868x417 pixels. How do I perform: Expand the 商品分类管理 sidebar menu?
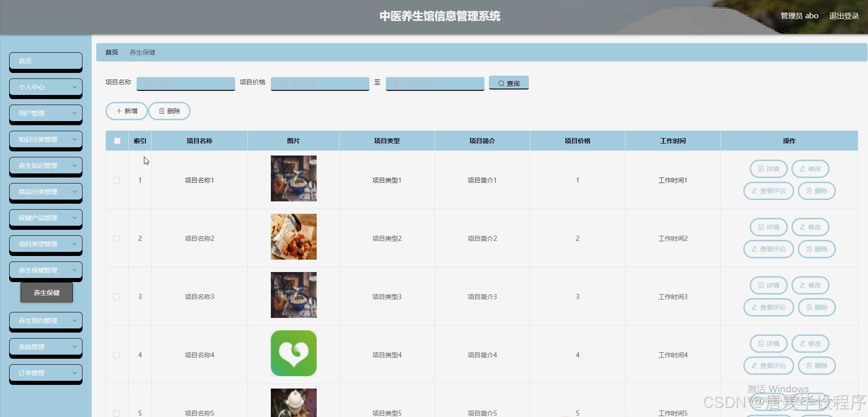coord(46,192)
